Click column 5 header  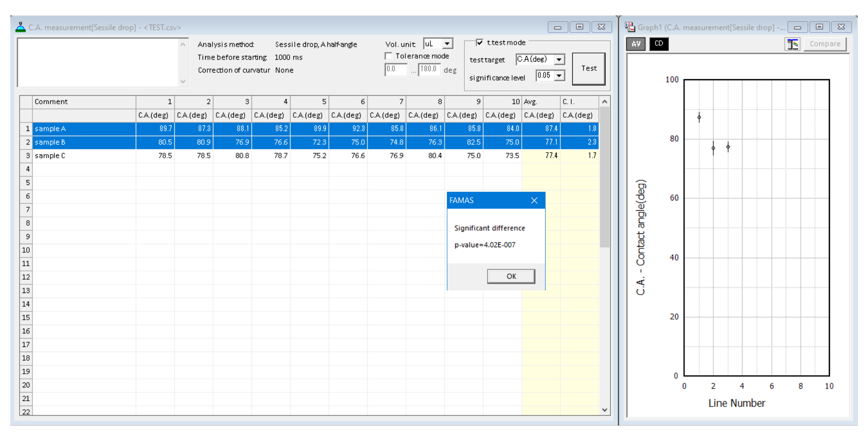(310, 102)
